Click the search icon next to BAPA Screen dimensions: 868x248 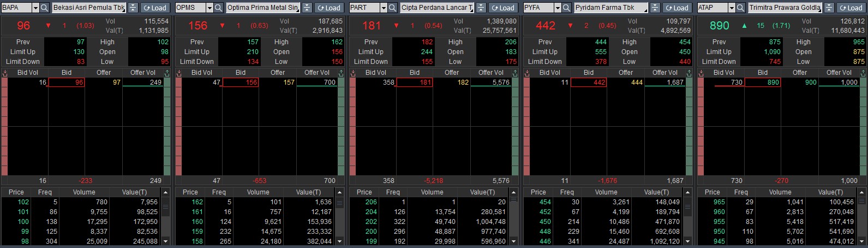(x=45, y=8)
